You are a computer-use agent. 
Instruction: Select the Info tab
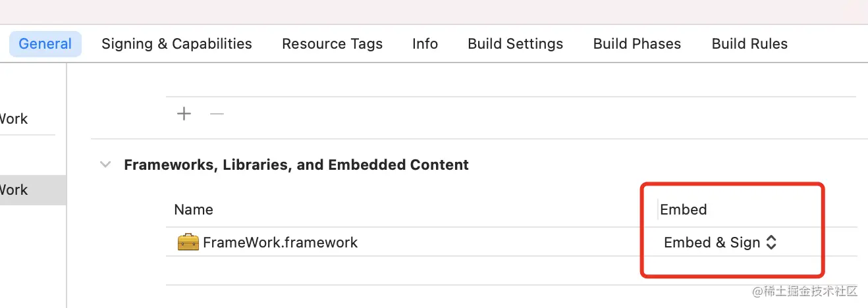425,44
